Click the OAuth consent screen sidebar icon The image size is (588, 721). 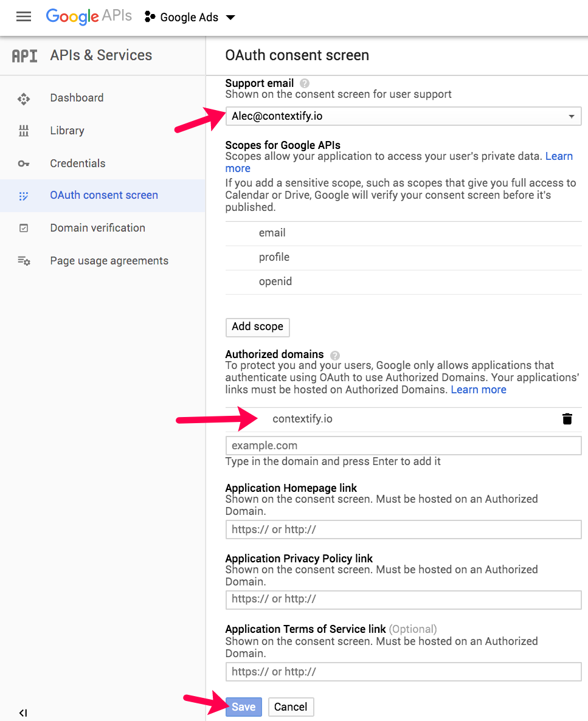[24, 196]
